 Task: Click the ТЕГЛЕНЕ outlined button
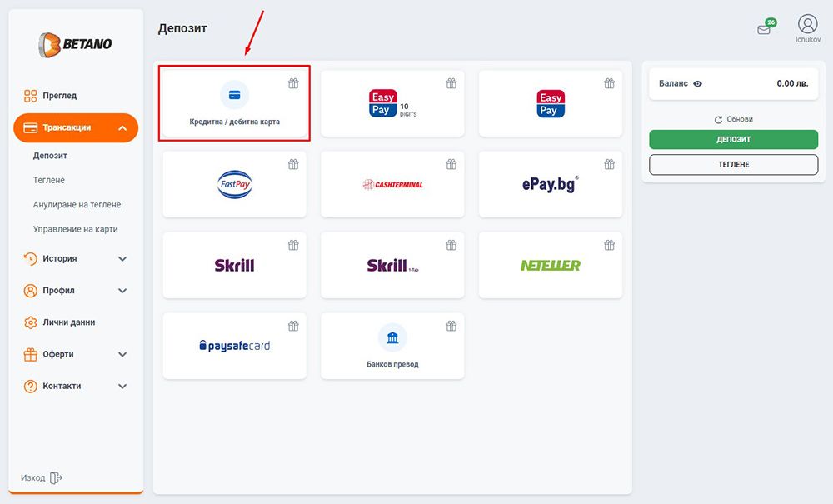click(733, 165)
